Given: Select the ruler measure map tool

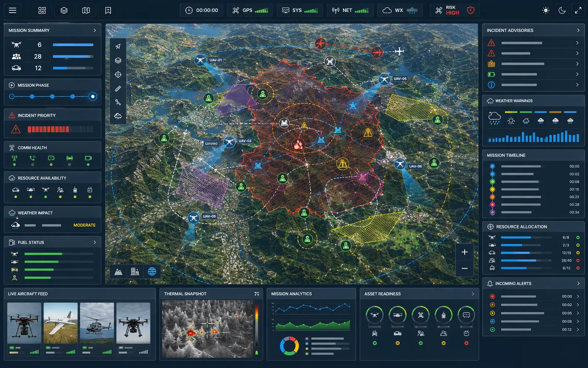Looking at the screenshot, I should [x=118, y=89].
